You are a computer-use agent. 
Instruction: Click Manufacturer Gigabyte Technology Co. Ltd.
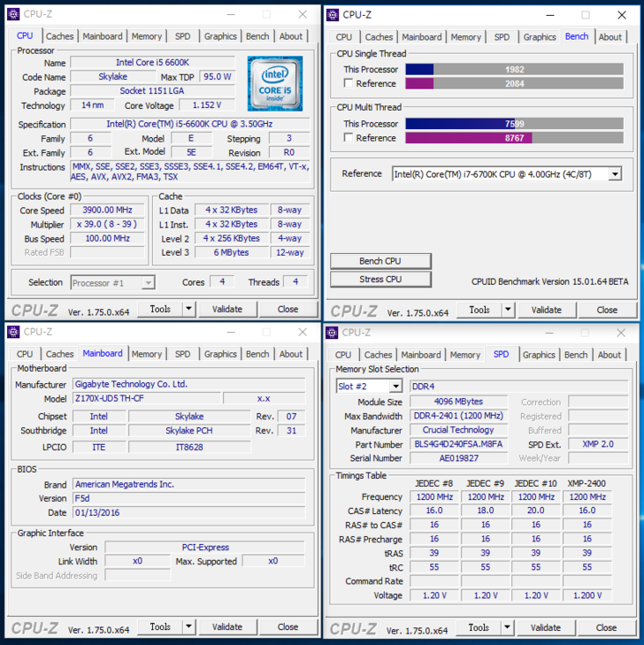coord(189,384)
